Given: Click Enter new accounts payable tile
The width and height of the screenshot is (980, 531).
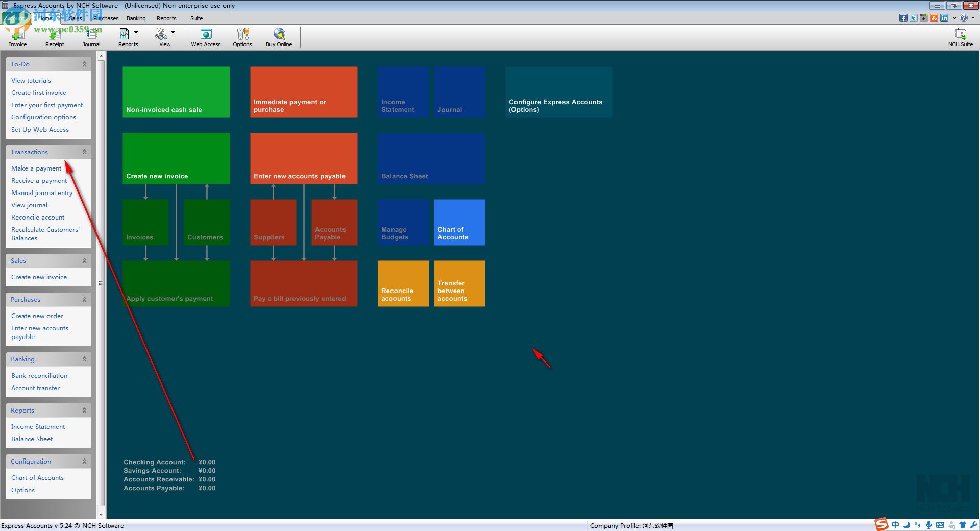Looking at the screenshot, I should click(x=304, y=159).
